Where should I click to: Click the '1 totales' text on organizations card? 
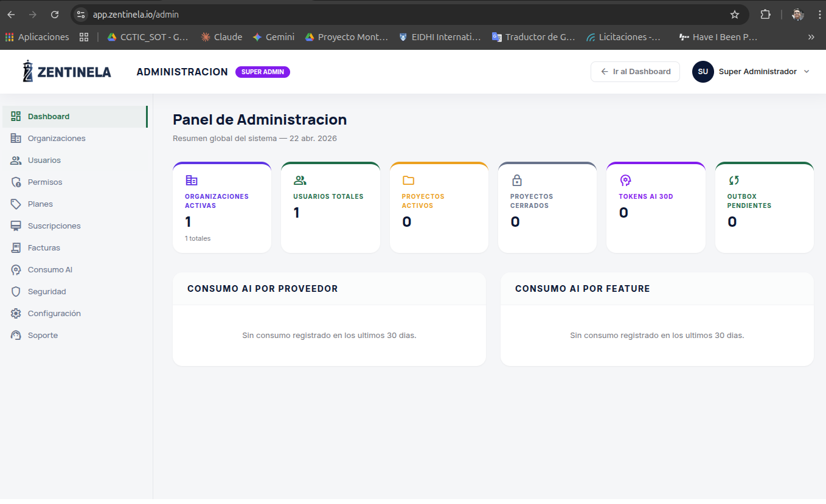[x=198, y=238]
